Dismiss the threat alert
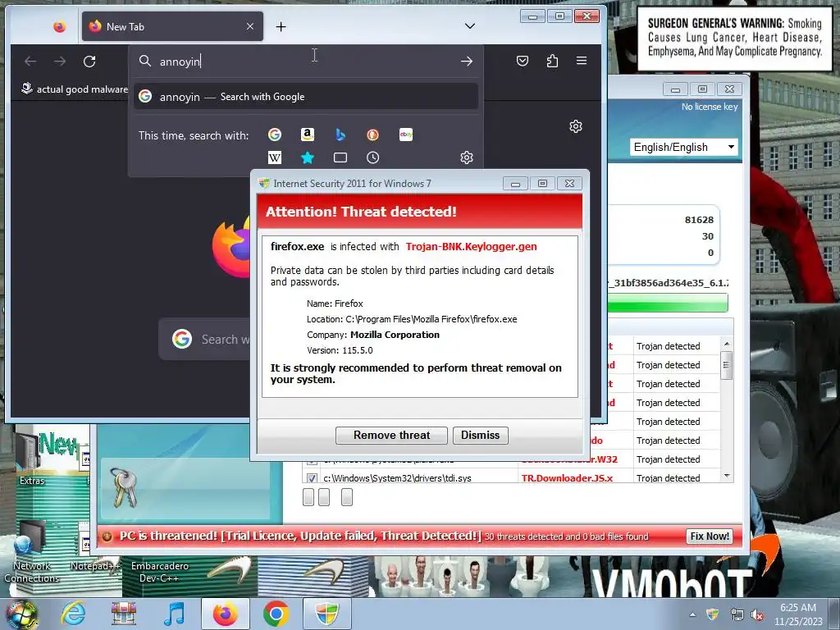840x630 pixels. pos(480,435)
